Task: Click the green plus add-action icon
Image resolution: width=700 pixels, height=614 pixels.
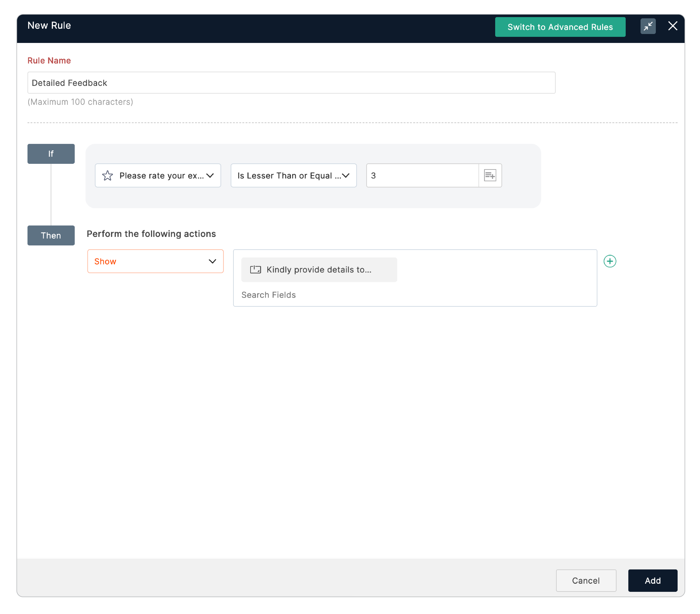Action: [x=610, y=261]
